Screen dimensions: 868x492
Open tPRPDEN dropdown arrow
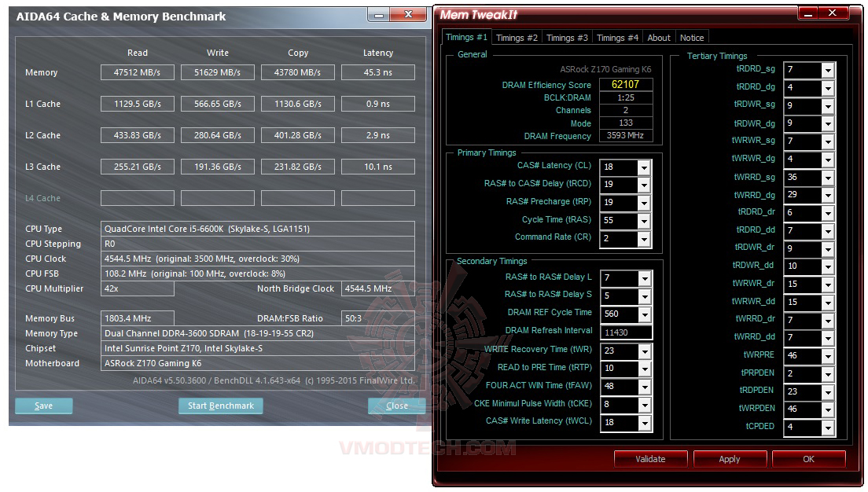[828, 374]
